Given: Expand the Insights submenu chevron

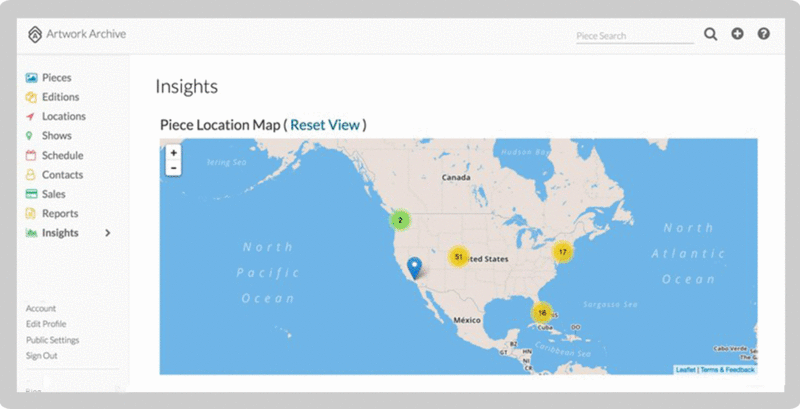Looking at the screenshot, I should (x=108, y=233).
